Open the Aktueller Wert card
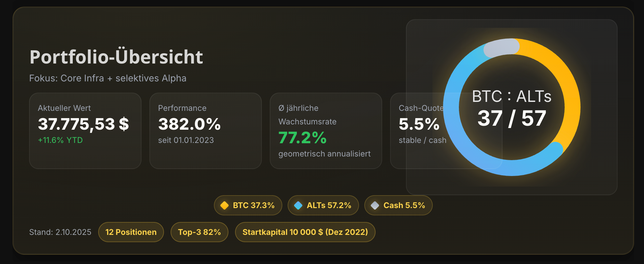Screen dimensions: 644x264 [85, 131]
